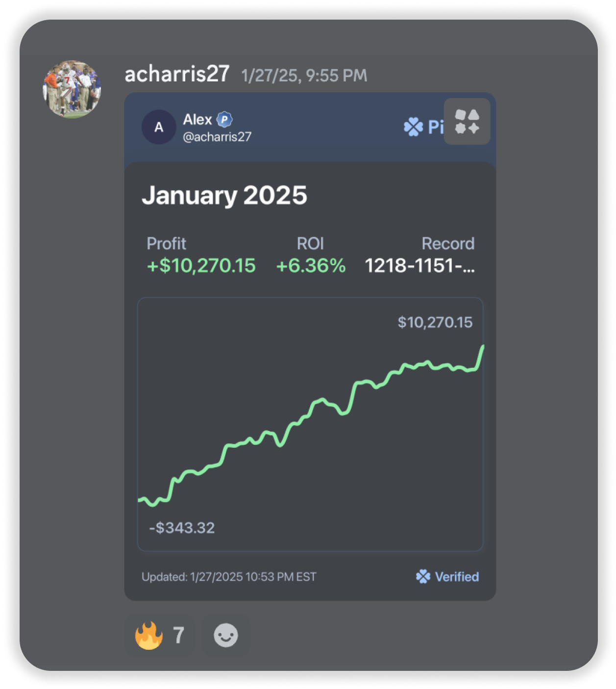Toggle the fire emoji reaction

pyautogui.click(x=159, y=636)
